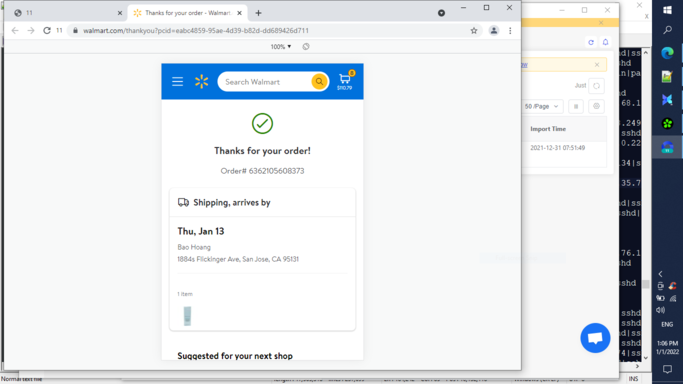The width and height of the screenshot is (683, 384).
Task: Open the Windows action center icon
Action: click(667, 369)
